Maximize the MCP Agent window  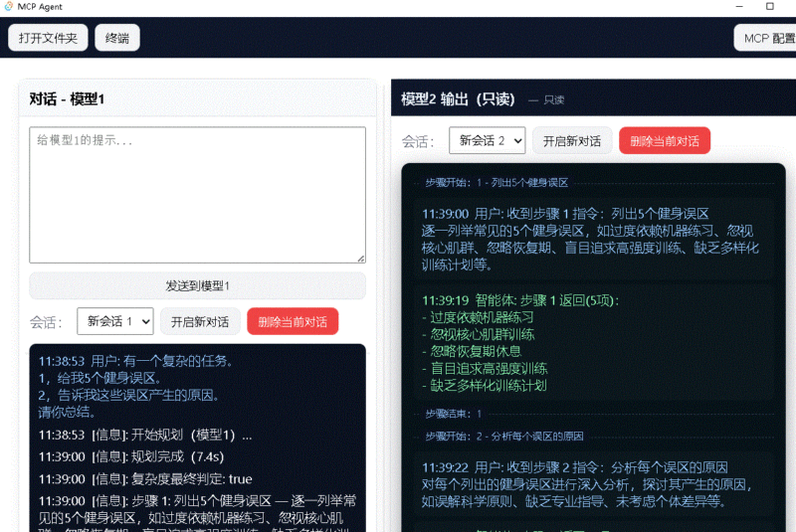pos(769,7)
